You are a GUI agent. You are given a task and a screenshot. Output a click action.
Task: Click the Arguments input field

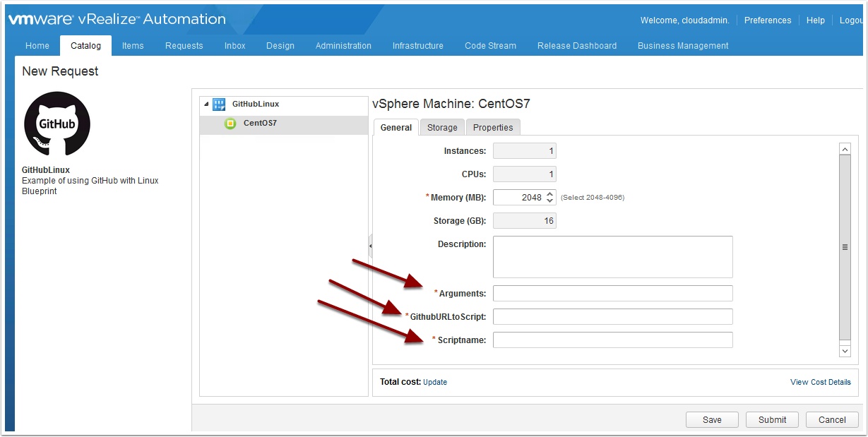pyautogui.click(x=613, y=293)
